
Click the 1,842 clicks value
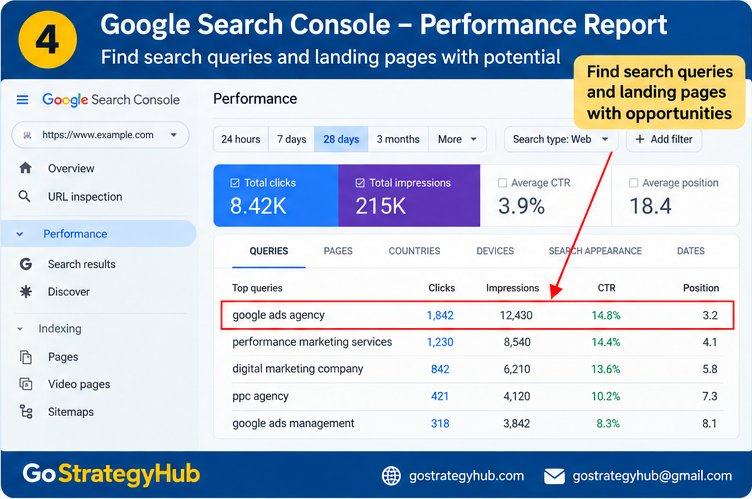tap(440, 315)
